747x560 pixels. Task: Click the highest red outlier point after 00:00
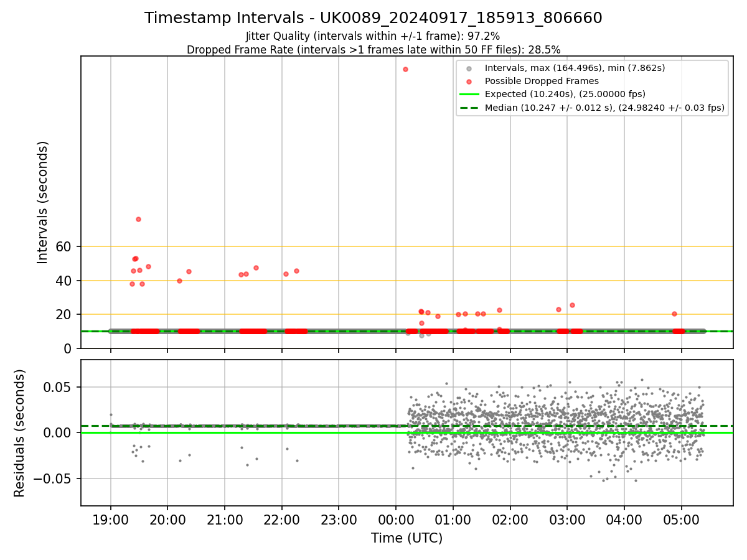tap(405, 69)
